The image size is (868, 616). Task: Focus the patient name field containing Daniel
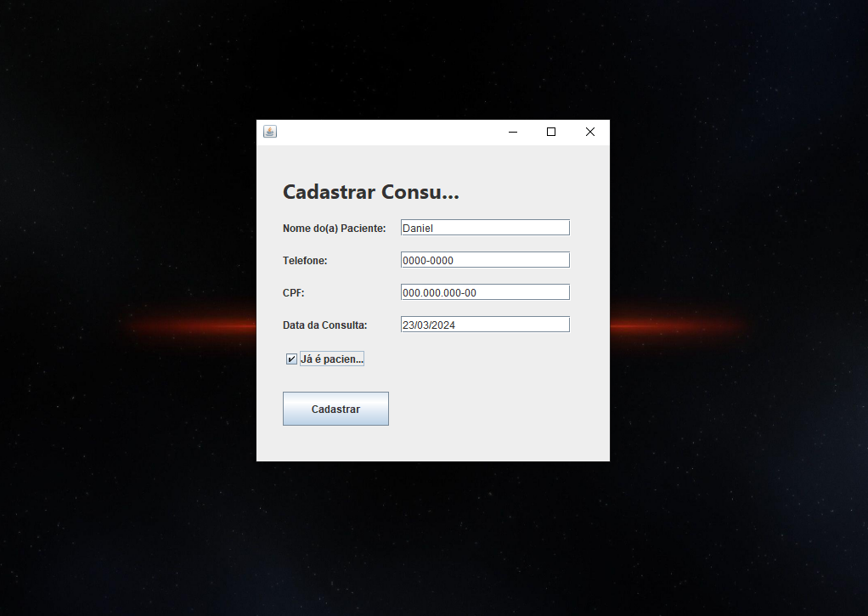pos(484,228)
